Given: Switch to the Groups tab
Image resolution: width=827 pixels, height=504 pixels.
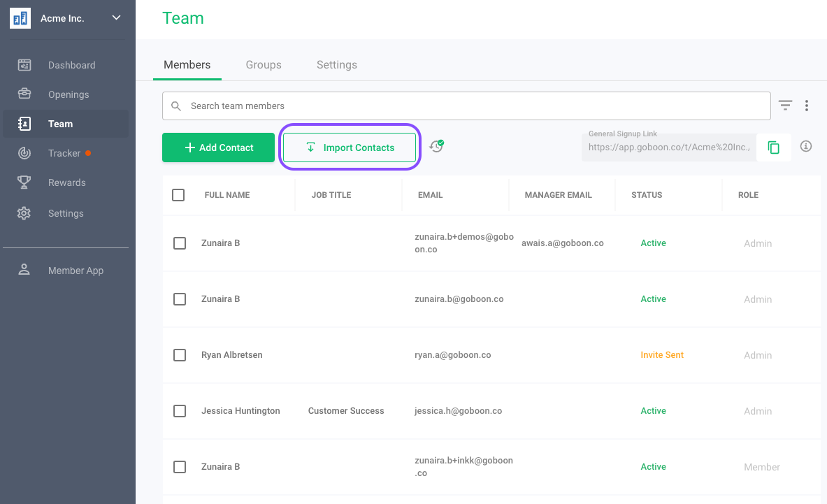Looking at the screenshot, I should (264, 64).
